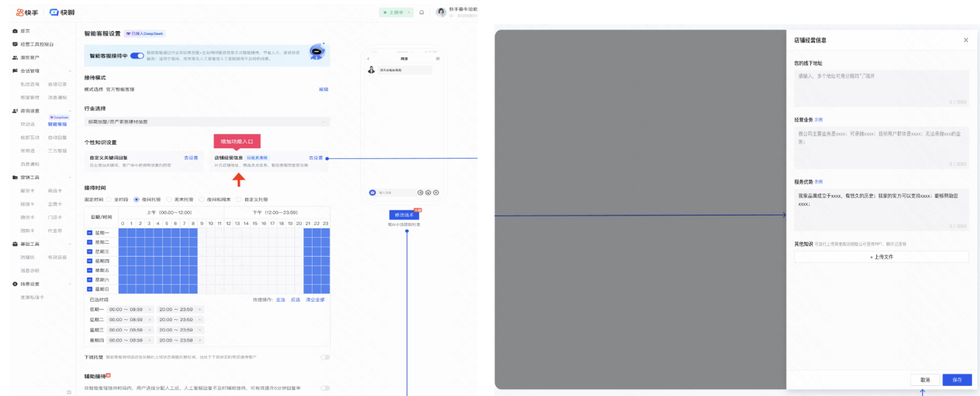Toggle the 智能客服接待中 switch
The image size is (980, 396).
click(x=137, y=56)
